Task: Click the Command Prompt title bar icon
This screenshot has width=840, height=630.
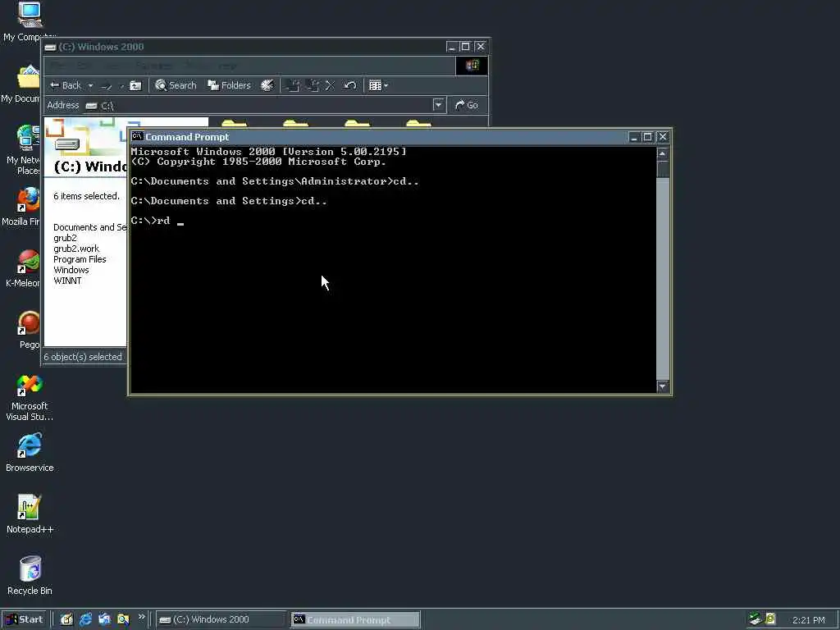Action: tap(138, 136)
